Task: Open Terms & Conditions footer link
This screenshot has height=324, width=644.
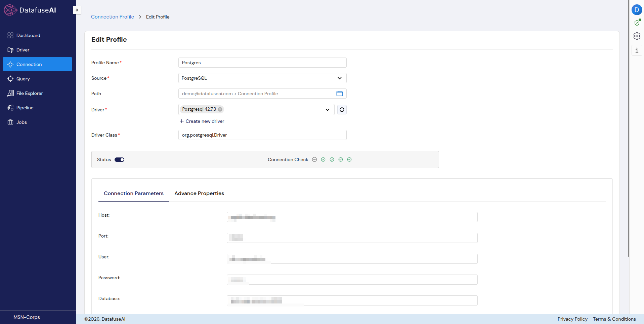Action: pos(614,319)
